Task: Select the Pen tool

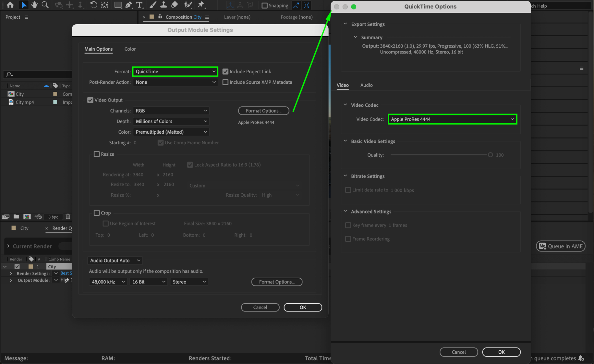Action: pyautogui.click(x=128, y=5)
